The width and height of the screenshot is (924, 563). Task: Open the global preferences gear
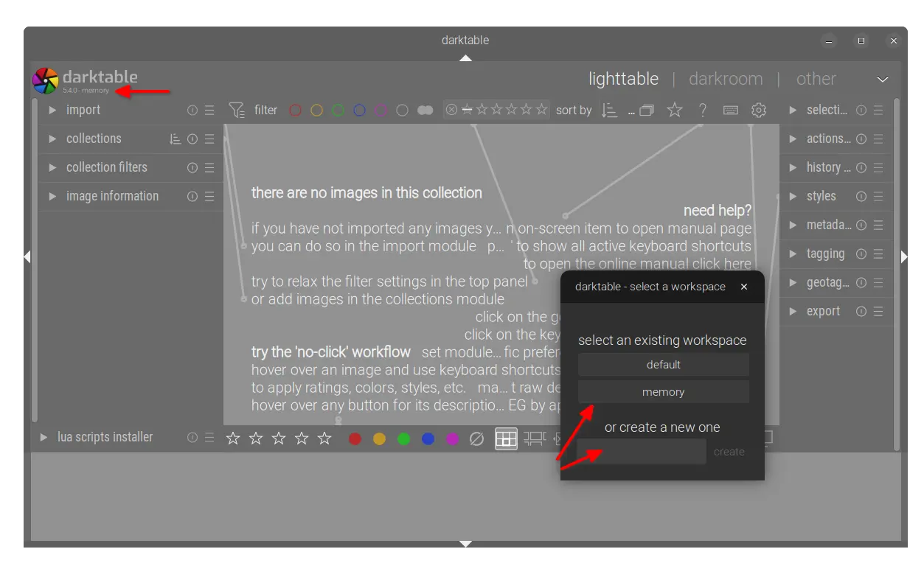759,111
